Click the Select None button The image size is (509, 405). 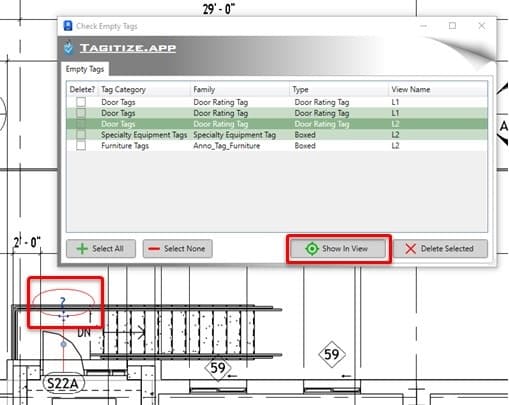point(177,249)
